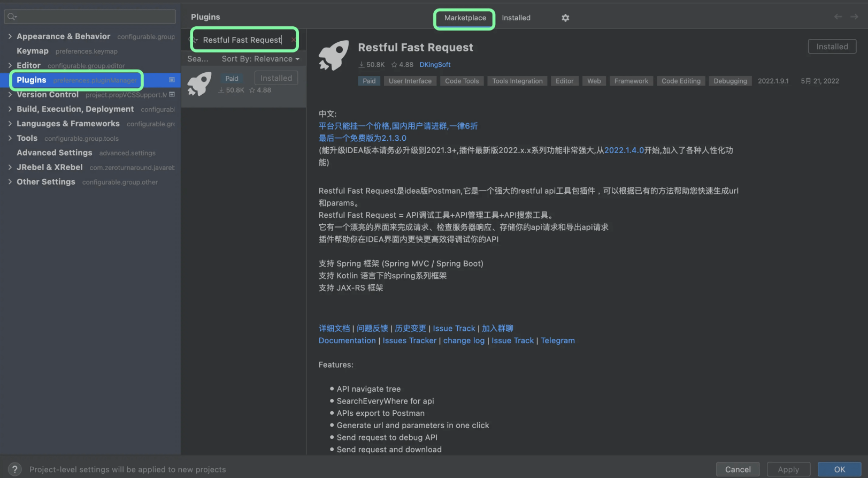Open the Sort By: Relevance dropdown
Screen dimensions: 868x478
click(x=260, y=59)
